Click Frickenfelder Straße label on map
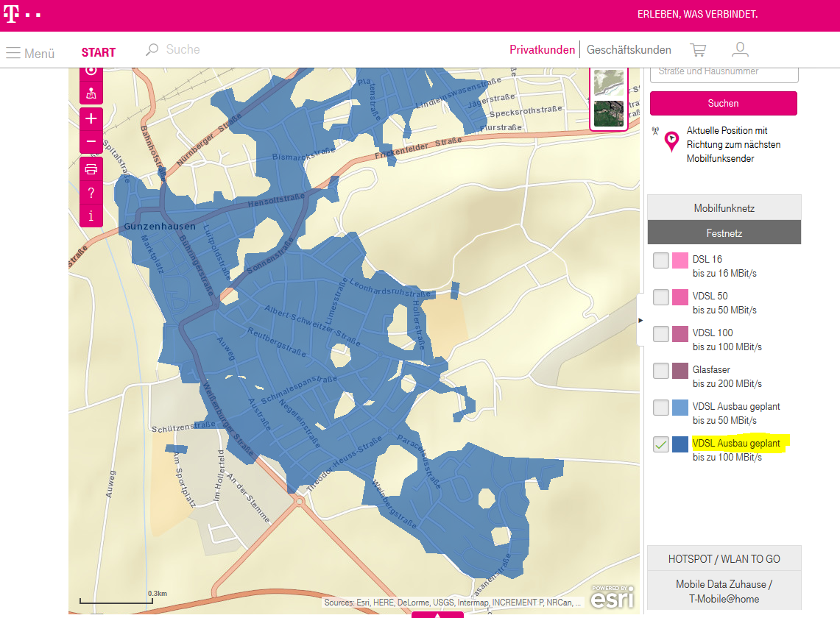This screenshot has width=840, height=618. (418, 146)
